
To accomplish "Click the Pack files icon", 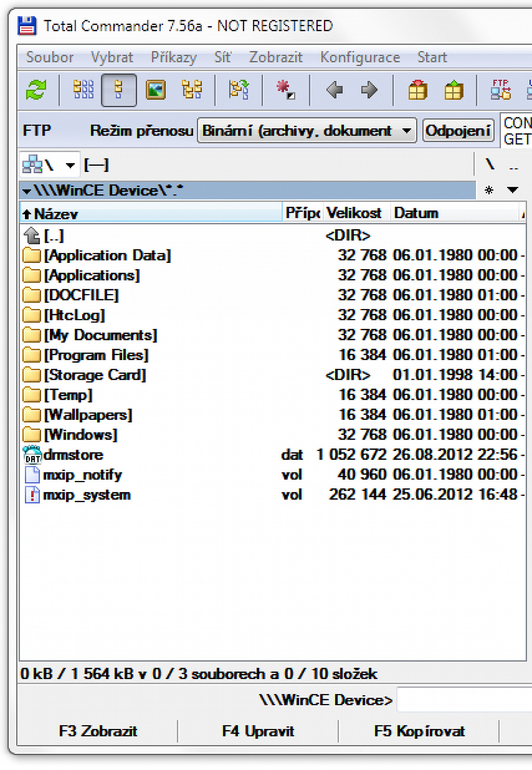I will tap(418, 90).
